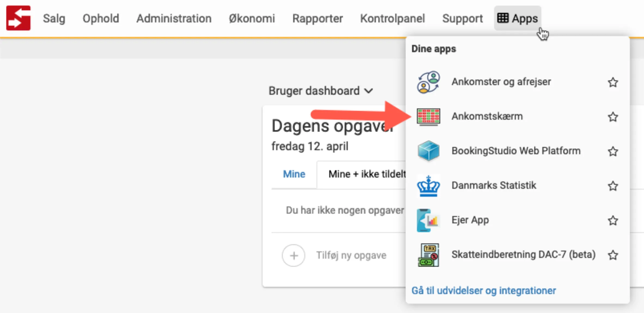Open the Skatteindberetning DAC-7 tax icon
The image size is (644, 313).
428,255
